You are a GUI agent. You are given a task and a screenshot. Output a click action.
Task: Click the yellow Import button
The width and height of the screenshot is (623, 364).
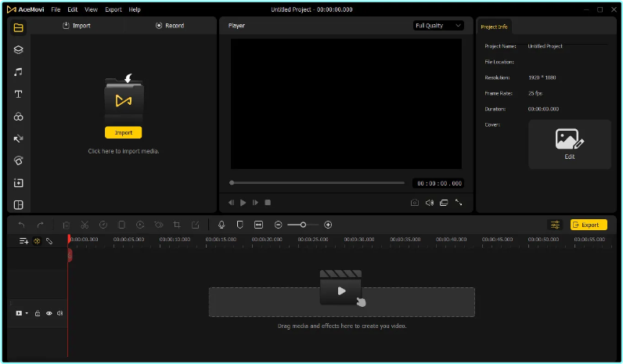123,133
